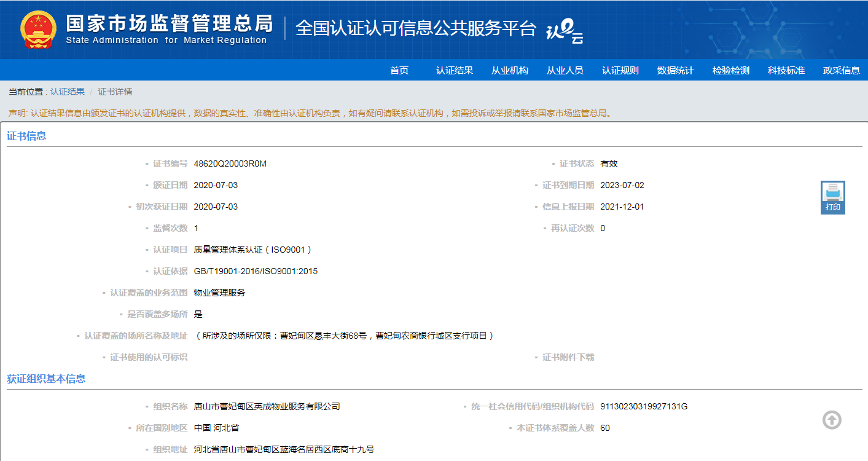This screenshot has width=868, height=461.
Task: Select the 数据统计 navigation item
Action: tap(676, 70)
